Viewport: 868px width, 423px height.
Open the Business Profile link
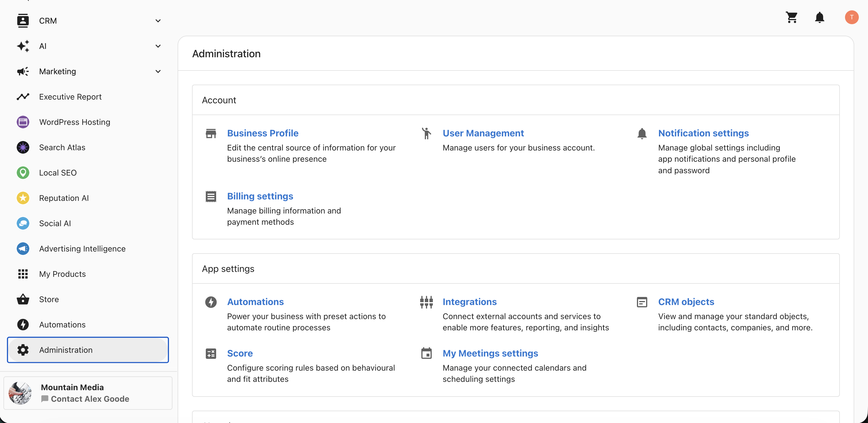click(262, 133)
